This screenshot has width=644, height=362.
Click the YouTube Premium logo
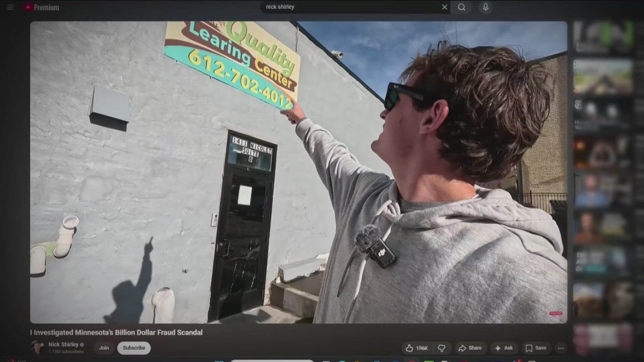pos(41,7)
